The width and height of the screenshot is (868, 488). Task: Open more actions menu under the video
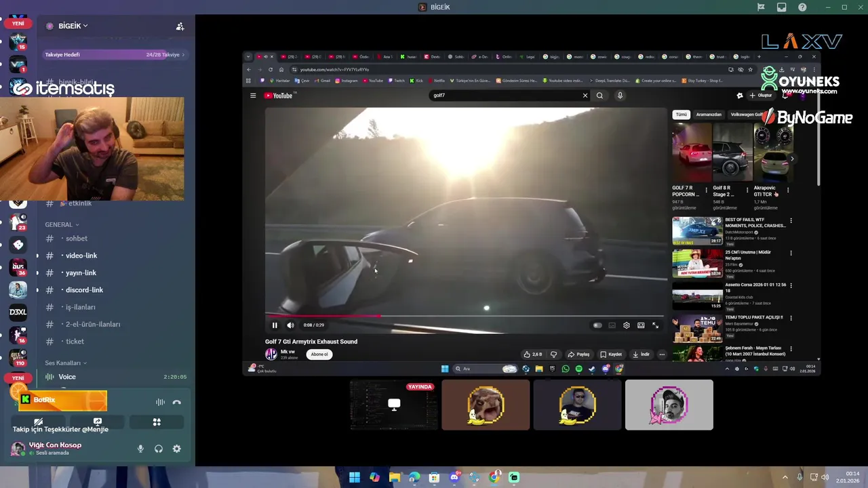click(662, 354)
